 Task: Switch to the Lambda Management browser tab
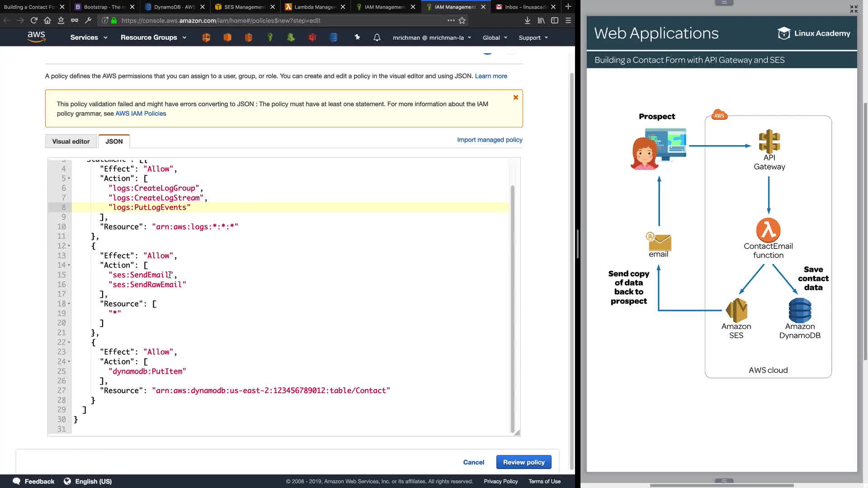tap(315, 7)
